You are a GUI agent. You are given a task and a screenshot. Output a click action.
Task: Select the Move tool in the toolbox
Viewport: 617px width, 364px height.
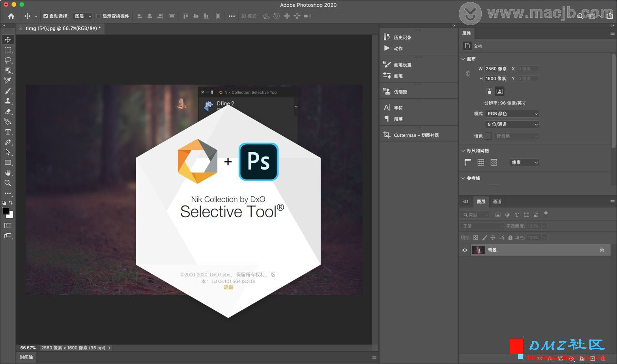8,39
